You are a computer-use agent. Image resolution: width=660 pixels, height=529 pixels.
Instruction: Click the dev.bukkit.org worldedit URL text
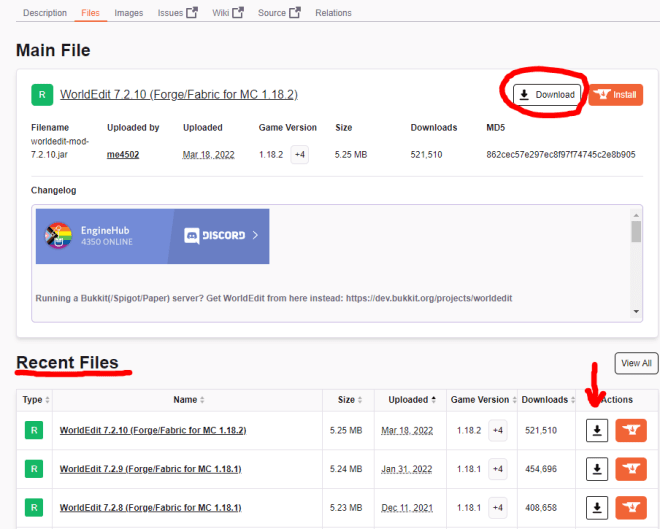tap(429, 298)
